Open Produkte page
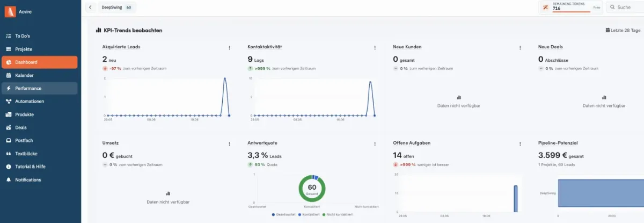 (40, 114)
